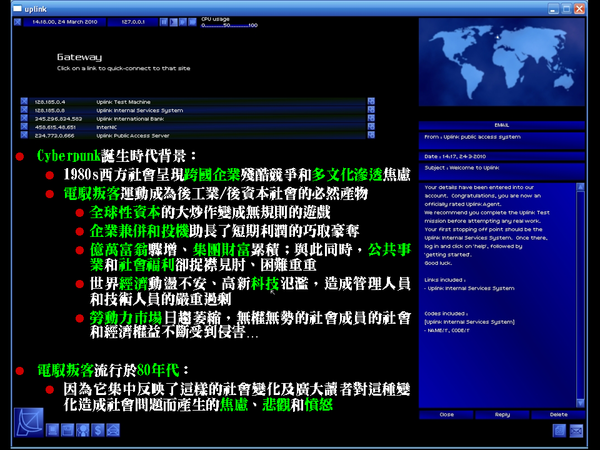Click right-side icon of Uplink Public Access Server row
The width and height of the screenshot is (600, 450).
pos(371,135)
